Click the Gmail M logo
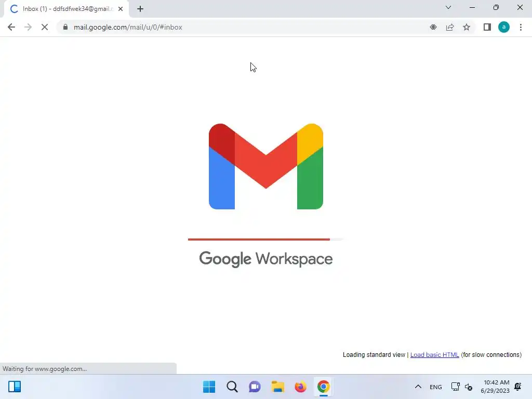The width and height of the screenshot is (532, 399). coord(266,166)
